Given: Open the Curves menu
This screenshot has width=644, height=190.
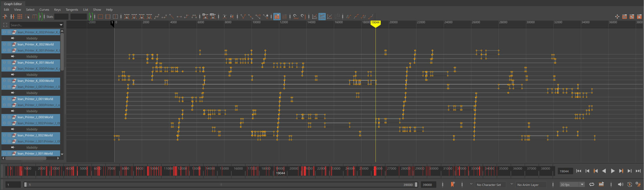Looking at the screenshot, I should 44,10.
